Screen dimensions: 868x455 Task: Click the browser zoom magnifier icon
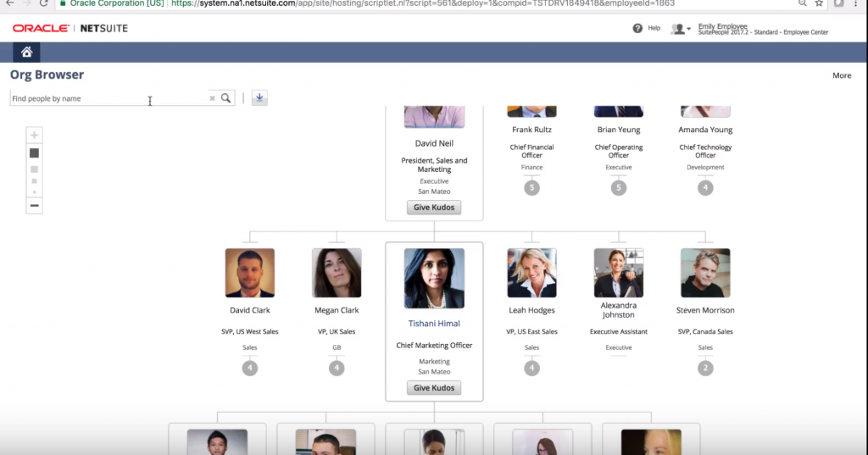(802, 3)
